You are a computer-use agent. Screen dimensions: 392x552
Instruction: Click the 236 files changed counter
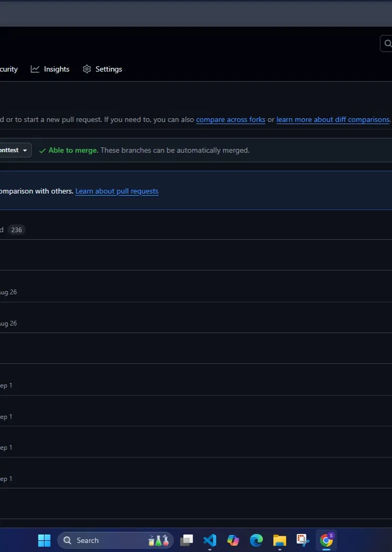point(16,230)
